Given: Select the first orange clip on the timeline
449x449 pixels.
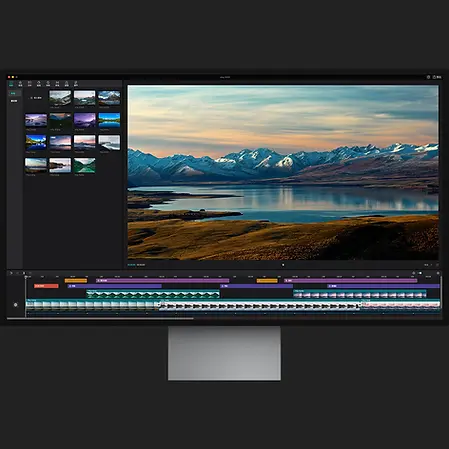Looking at the screenshot, I should (76, 281).
